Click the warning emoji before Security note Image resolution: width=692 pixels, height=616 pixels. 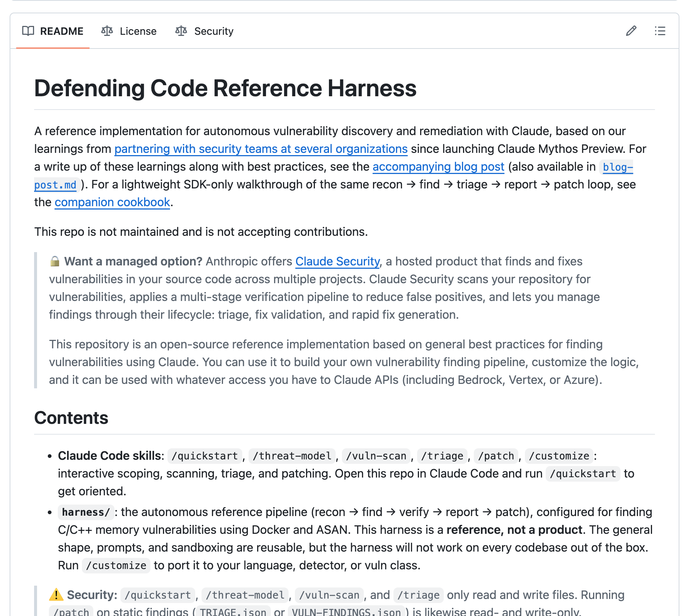(x=56, y=595)
